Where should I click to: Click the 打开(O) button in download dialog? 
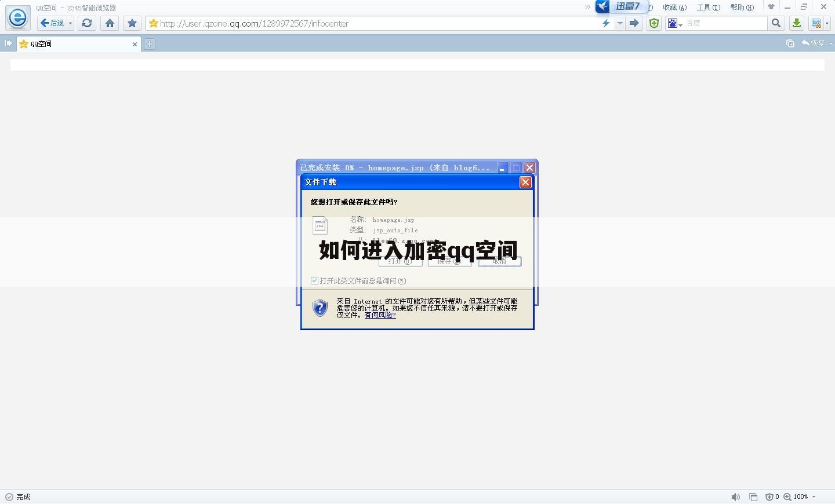tap(401, 261)
